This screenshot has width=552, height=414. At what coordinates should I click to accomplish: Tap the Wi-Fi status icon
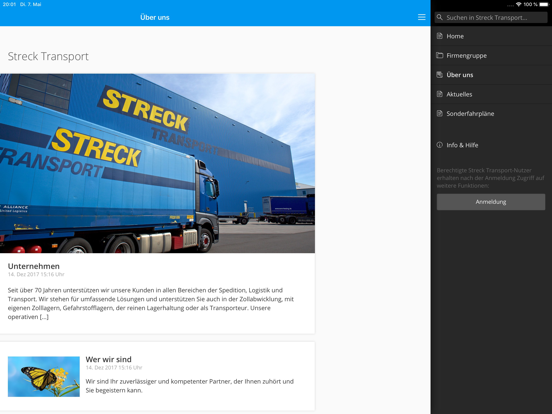(x=519, y=4)
